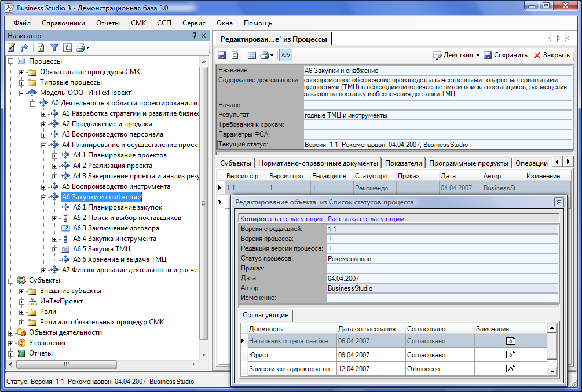Viewport: 582px width, 392px height.
Task: Click the edit icon in Navigator toolbar
Action: (11, 48)
